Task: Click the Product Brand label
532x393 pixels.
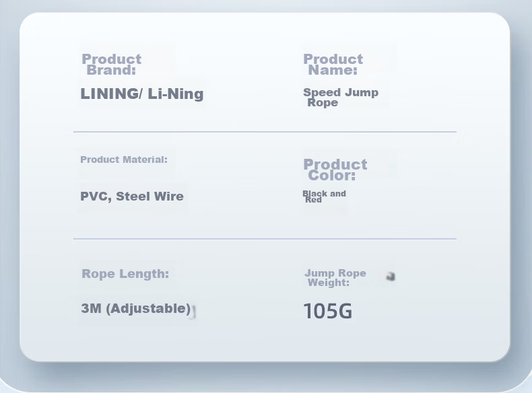Action: [111, 65]
